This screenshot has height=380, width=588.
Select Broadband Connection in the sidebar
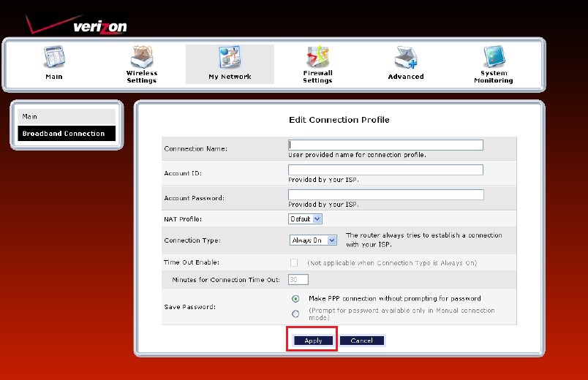click(x=67, y=134)
